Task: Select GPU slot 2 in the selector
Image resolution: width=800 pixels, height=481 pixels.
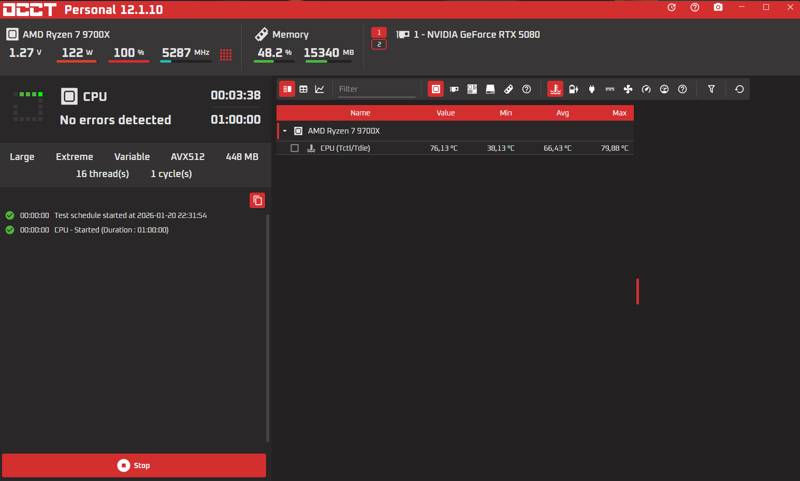Action: pos(379,44)
